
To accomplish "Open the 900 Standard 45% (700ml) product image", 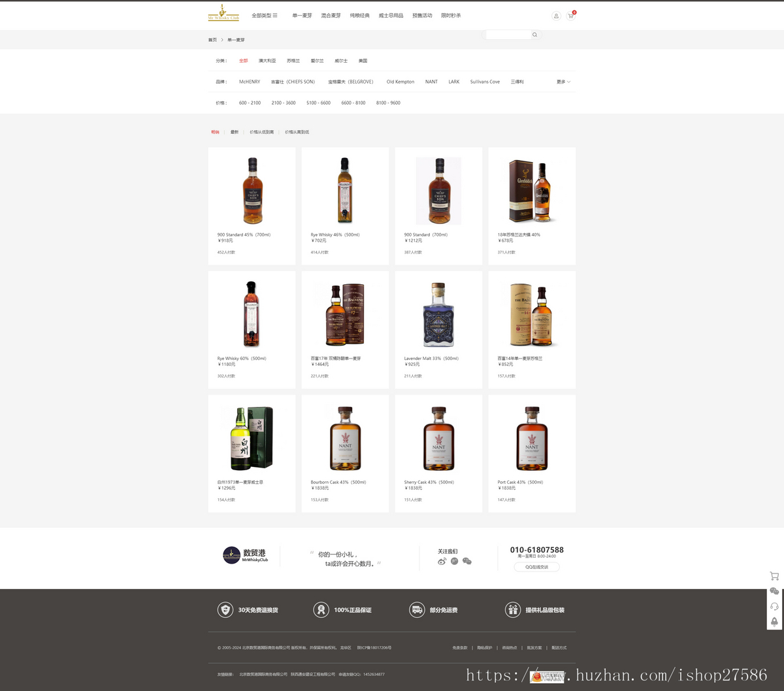I will 252,191.
